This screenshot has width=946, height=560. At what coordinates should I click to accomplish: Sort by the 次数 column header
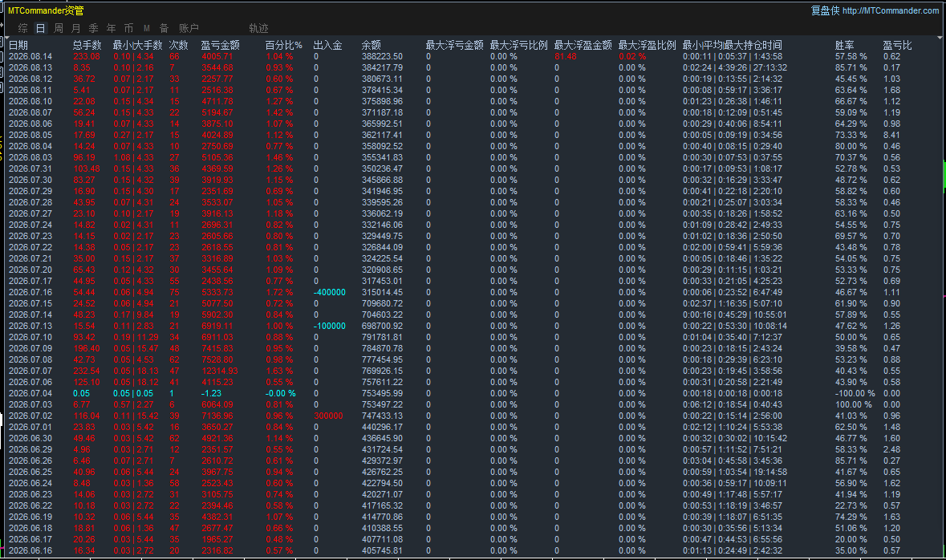point(179,45)
